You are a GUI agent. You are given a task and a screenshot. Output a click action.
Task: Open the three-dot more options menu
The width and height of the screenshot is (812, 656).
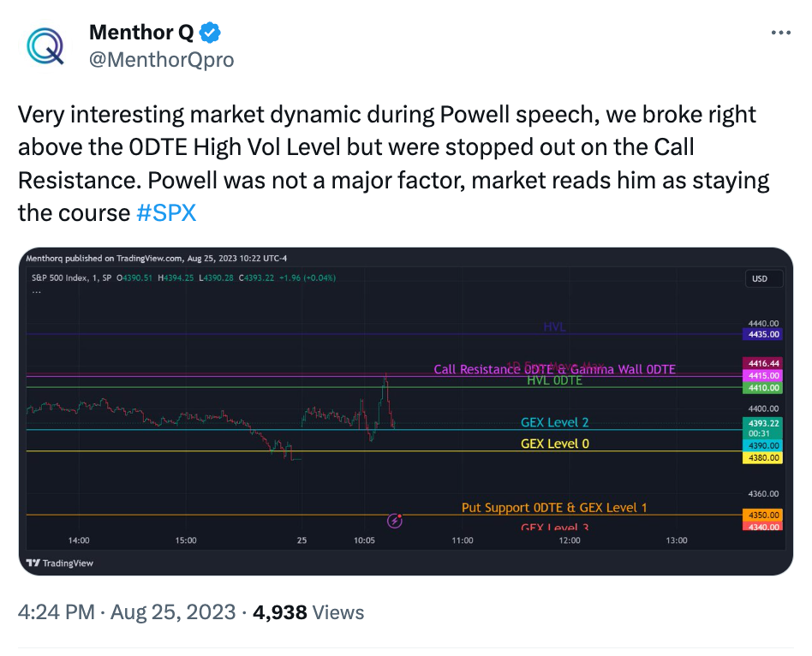tap(780, 32)
